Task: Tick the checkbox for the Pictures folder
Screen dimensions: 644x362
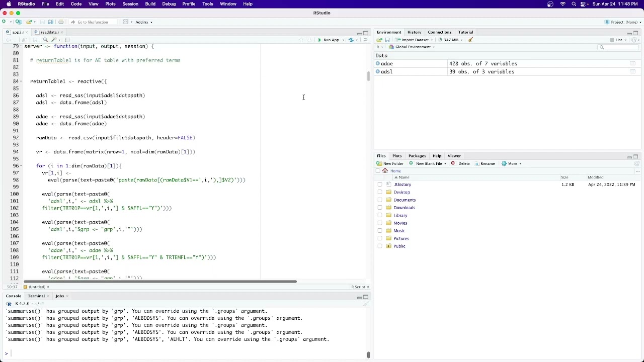Action: [x=380, y=238]
